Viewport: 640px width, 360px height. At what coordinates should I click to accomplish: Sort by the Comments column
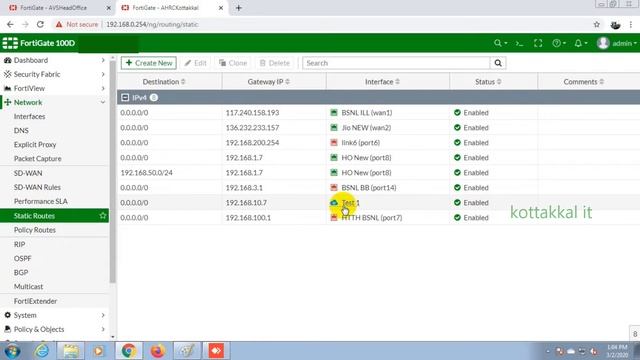click(583, 82)
